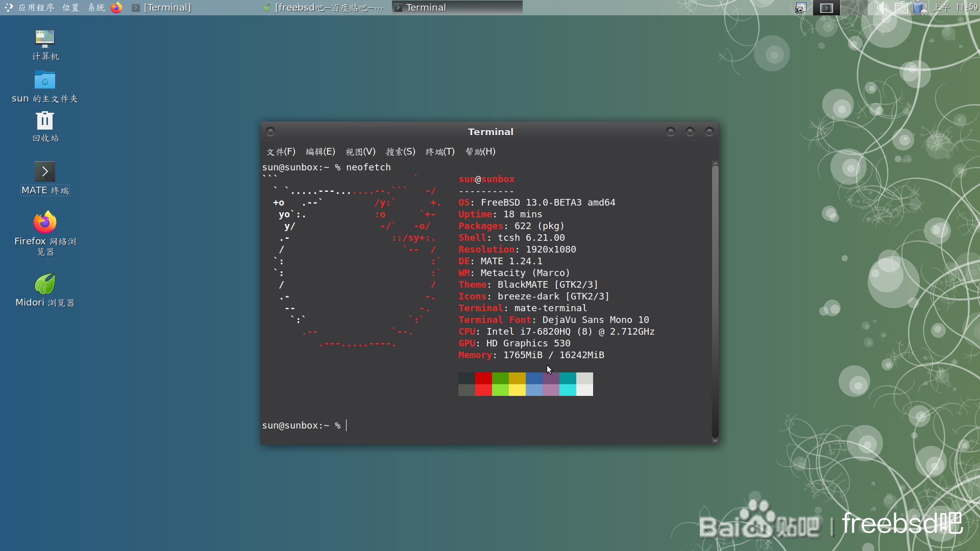Click the 'Shell: tcsh 6.21.00' line
Viewport: 980px width, 551px height.
click(x=511, y=238)
